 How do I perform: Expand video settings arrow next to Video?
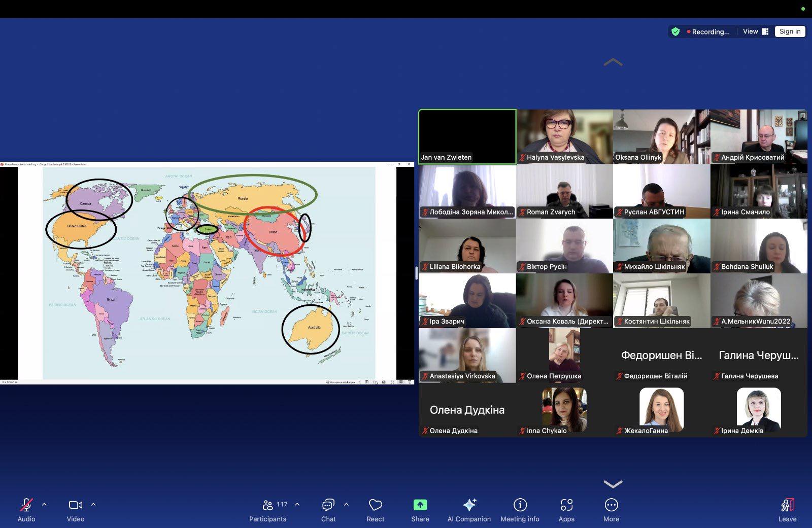point(93,505)
